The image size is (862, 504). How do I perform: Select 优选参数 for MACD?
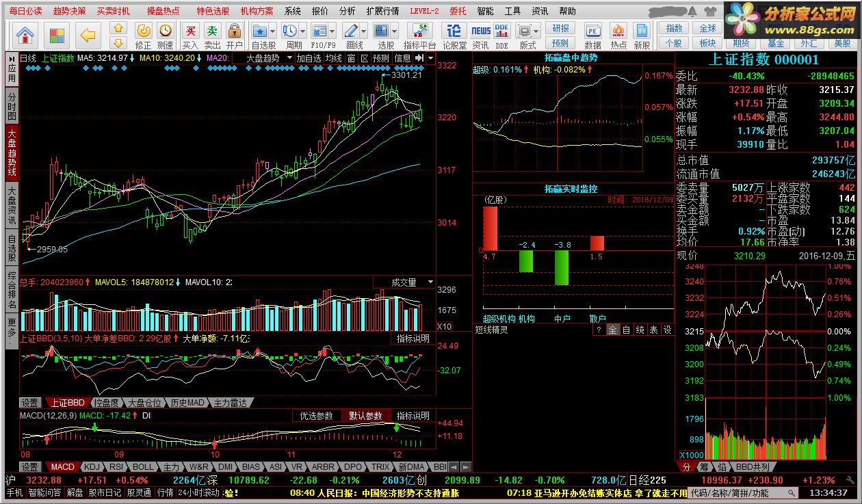[x=316, y=416]
